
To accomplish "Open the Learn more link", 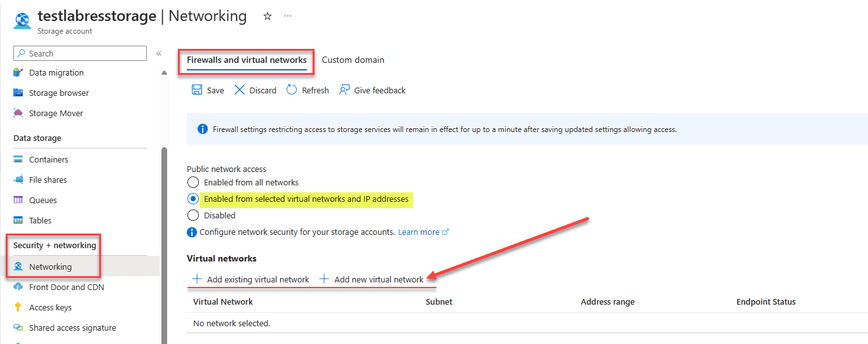I will (x=423, y=232).
